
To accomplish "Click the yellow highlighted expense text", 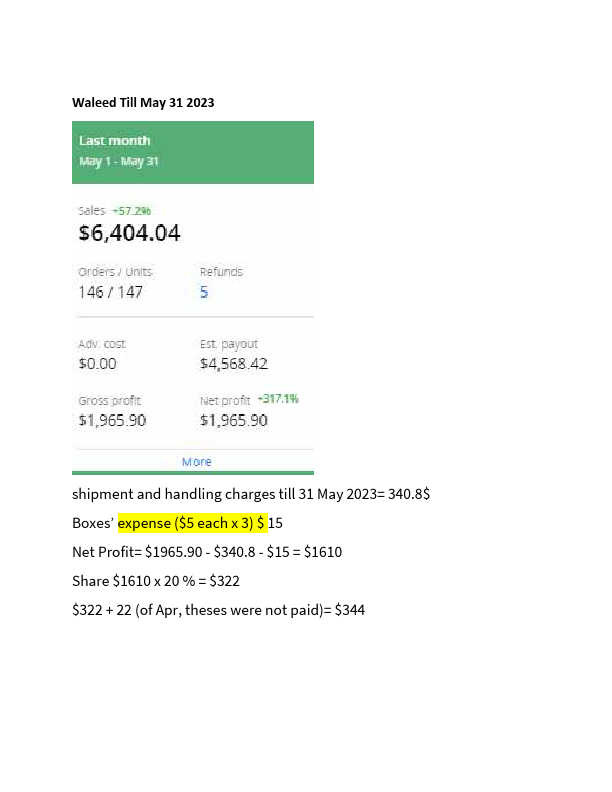I will coord(192,523).
